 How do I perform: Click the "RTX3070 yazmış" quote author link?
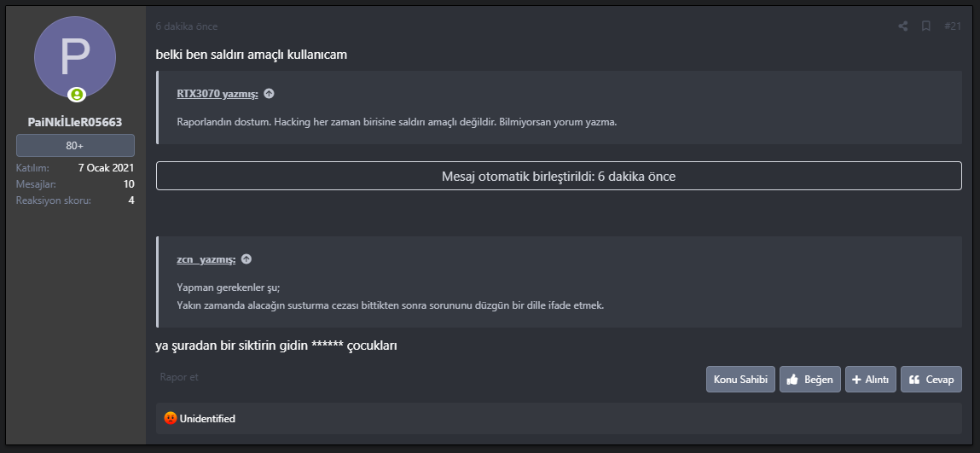point(217,94)
